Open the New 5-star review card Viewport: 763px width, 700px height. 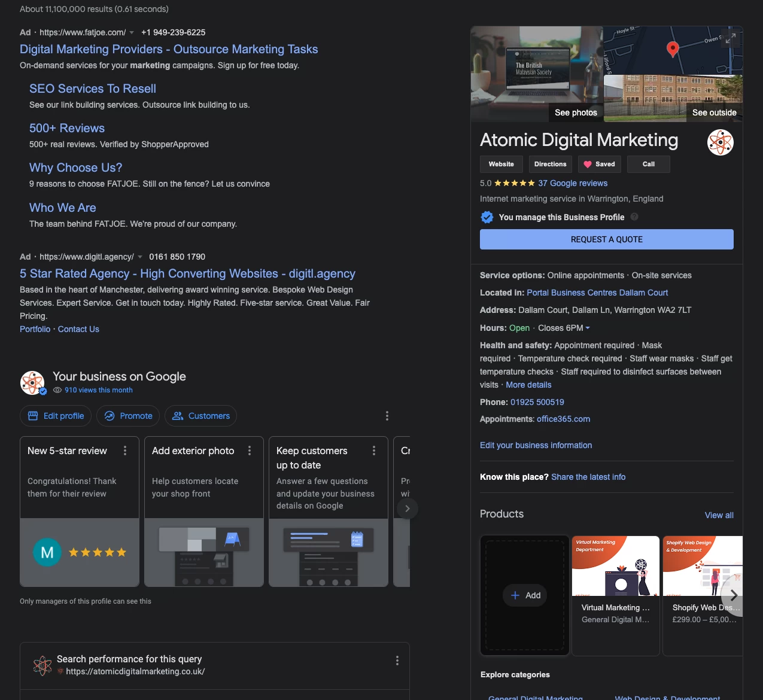tap(80, 512)
